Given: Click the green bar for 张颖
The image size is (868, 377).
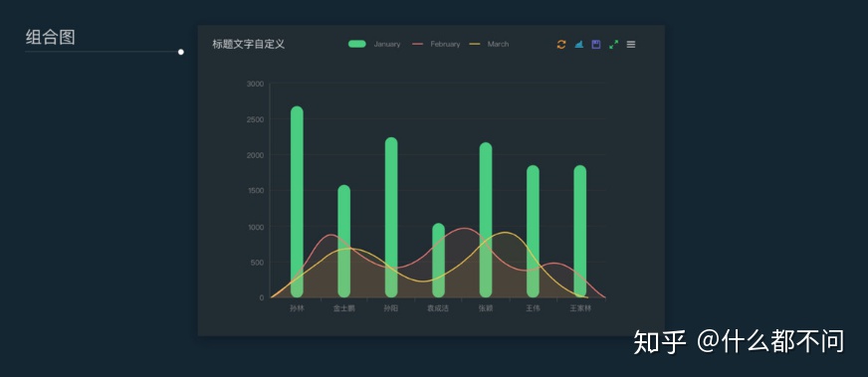Looking at the screenshot, I should pyautogui.click(x=486, y=220).
